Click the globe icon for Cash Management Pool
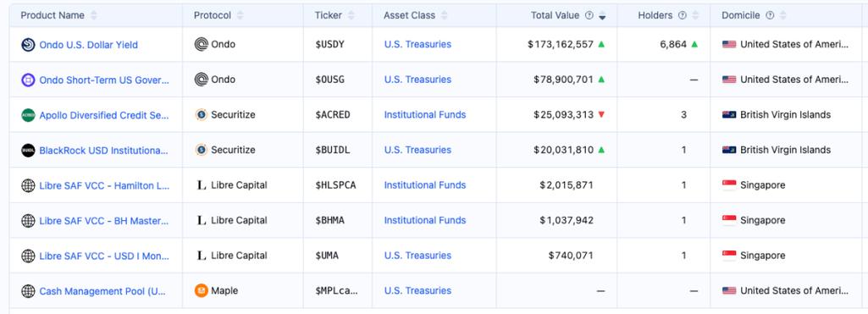Viewport: 868px width, 314px height. 28,291
